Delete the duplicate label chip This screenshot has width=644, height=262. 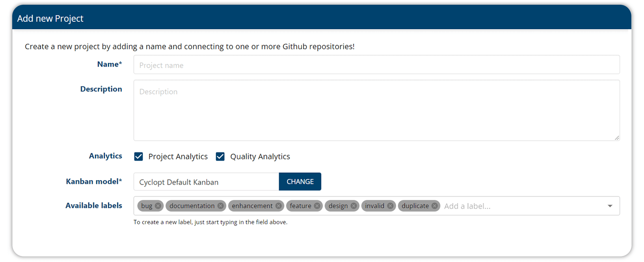tap(435, 206)
